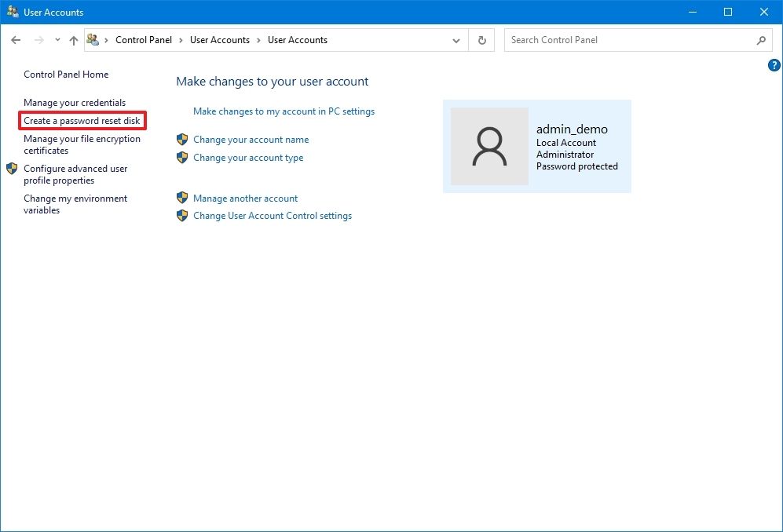Click the User Accounts icon in the address bar

pos(93,39)
